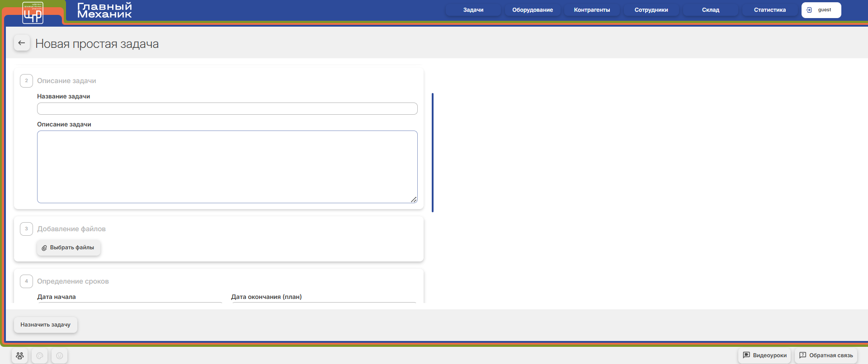
Task: Click the guest login icon
Action: coord(809,10)
